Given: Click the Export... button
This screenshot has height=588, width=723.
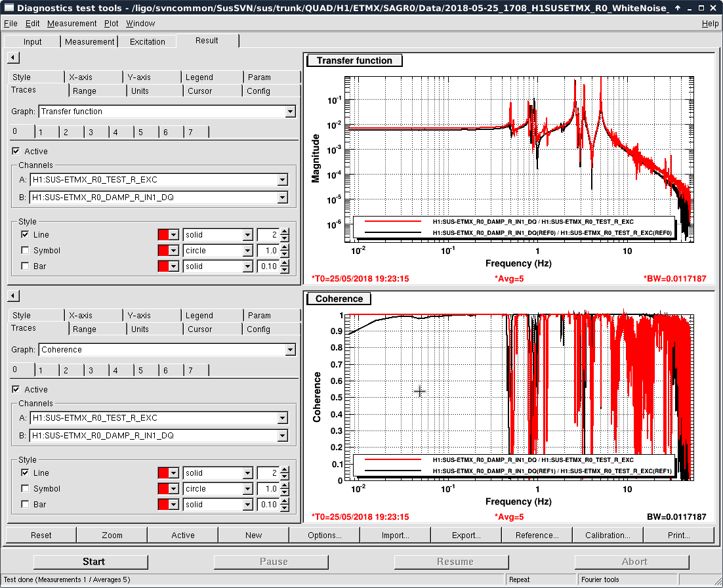Looking at the screenshot, I should 466,535.
